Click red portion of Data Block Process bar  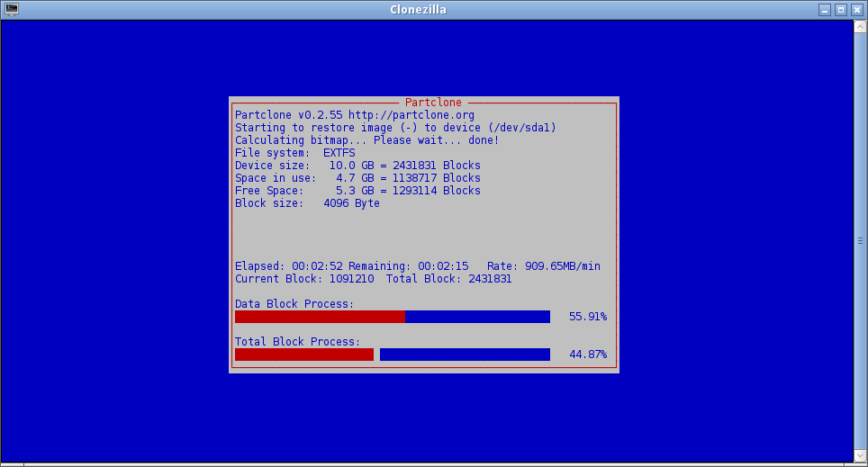click(x=320, y=317)
